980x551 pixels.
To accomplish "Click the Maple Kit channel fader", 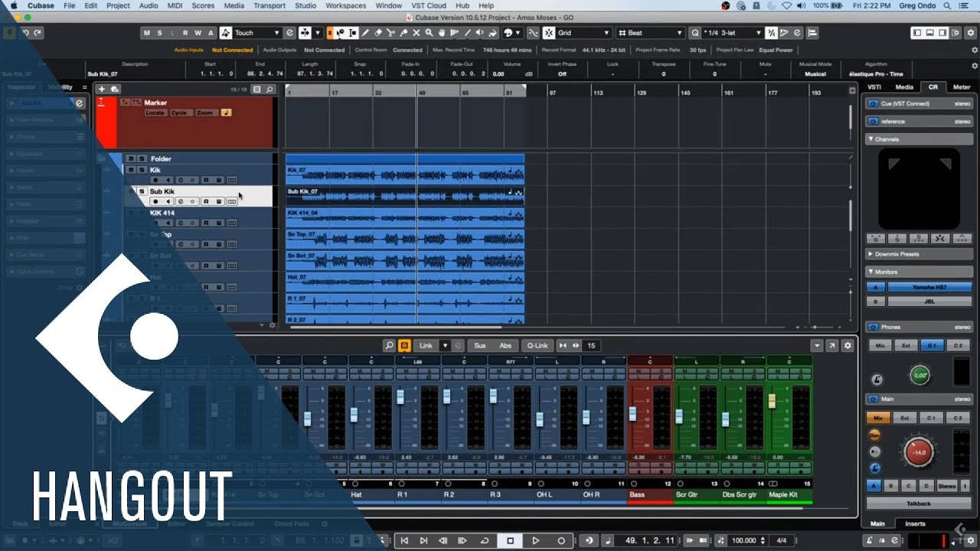I will click(x=772, y=401).
